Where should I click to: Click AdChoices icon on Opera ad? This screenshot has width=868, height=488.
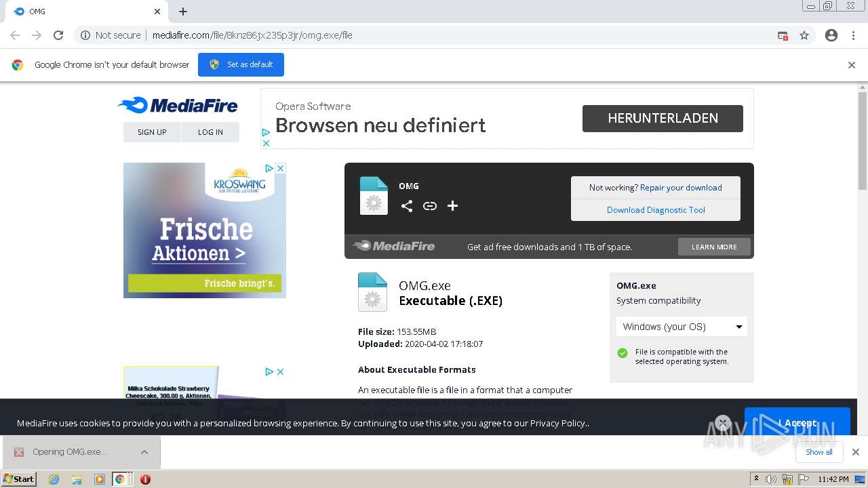tap(266, 132)
